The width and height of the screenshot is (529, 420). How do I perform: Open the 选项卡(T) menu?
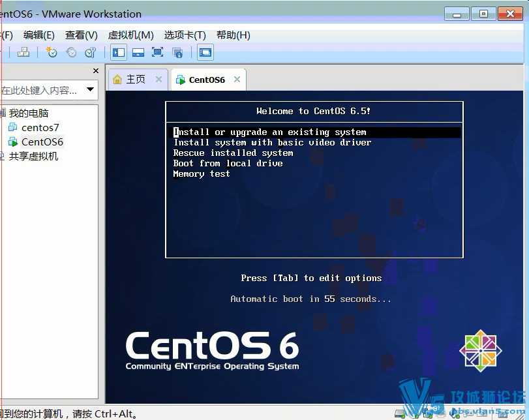[x=185, y=35]
